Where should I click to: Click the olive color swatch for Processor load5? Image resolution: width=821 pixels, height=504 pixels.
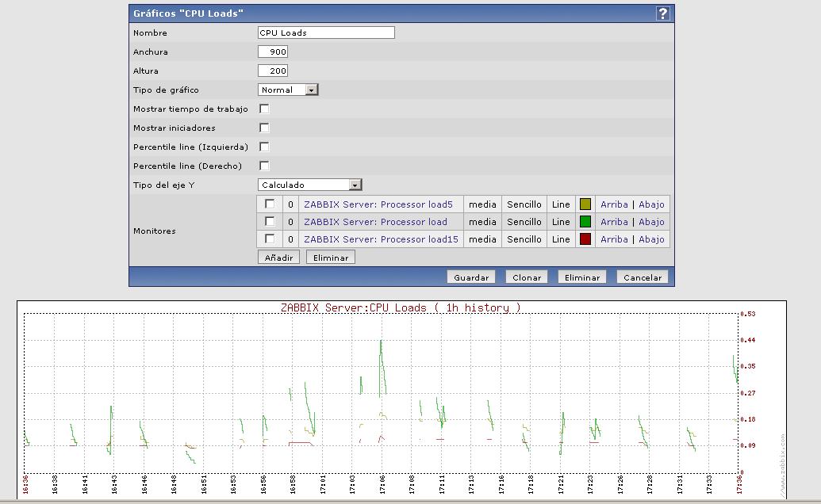pos(585,204)
